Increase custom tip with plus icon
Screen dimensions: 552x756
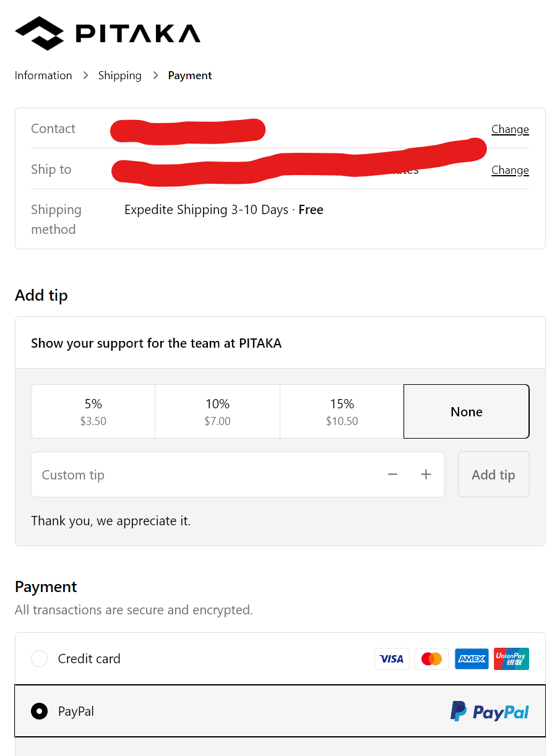coord(426,475)
